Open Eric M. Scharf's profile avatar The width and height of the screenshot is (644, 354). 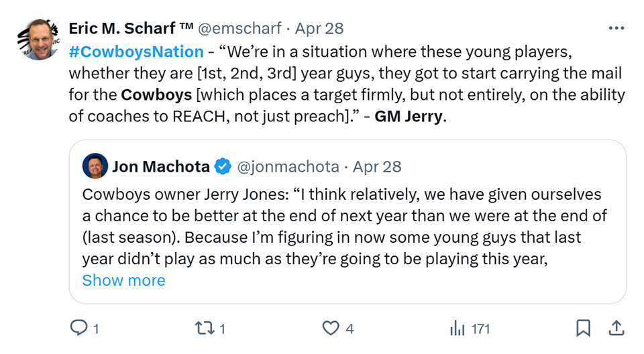click(39, 39)
